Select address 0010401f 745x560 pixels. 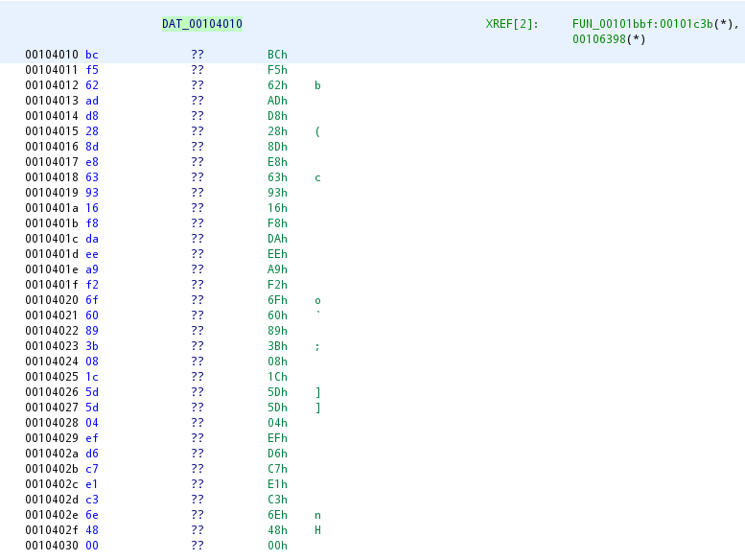[x=52, y=285]
